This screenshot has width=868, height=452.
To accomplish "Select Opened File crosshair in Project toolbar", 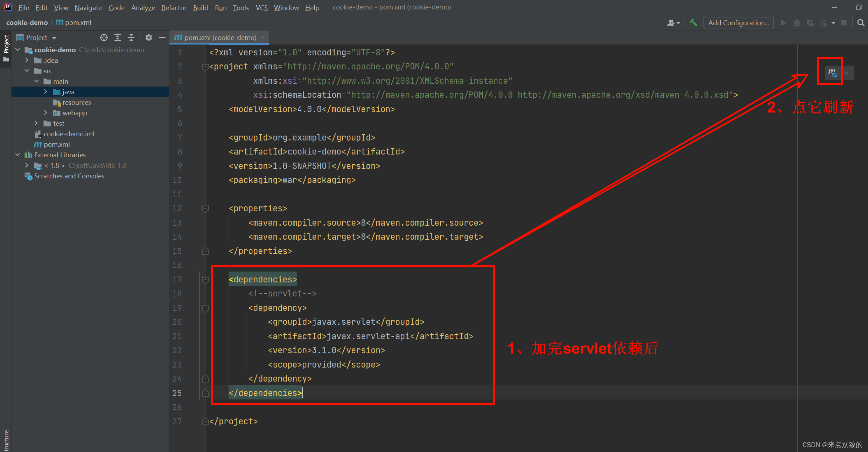I will 104,37.
